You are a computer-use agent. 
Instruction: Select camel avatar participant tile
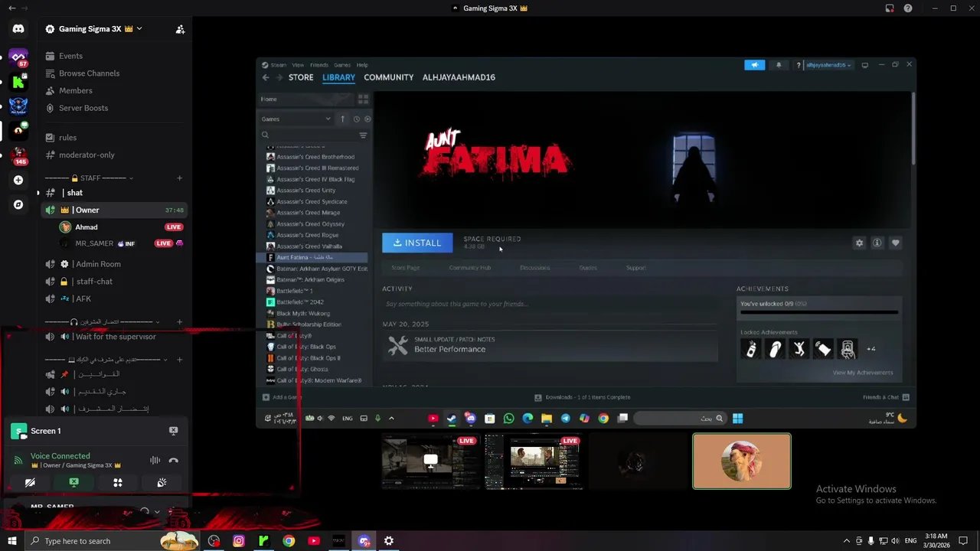tap(742, 461)
